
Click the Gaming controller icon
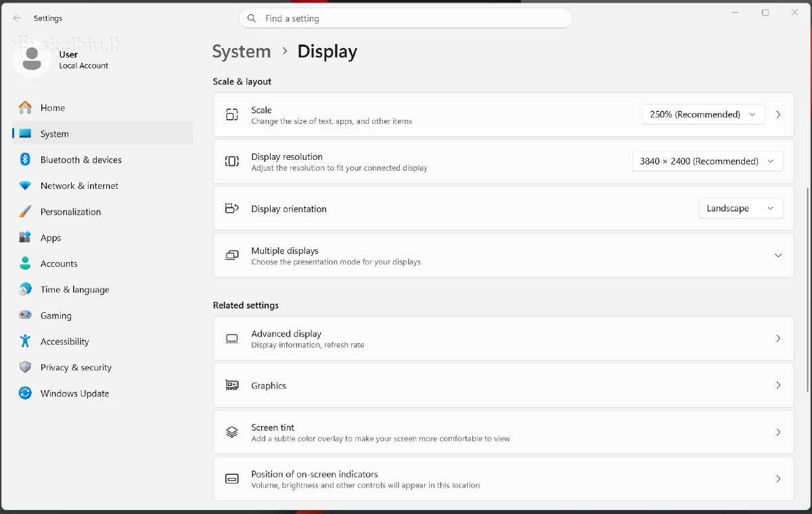(25, 315)
